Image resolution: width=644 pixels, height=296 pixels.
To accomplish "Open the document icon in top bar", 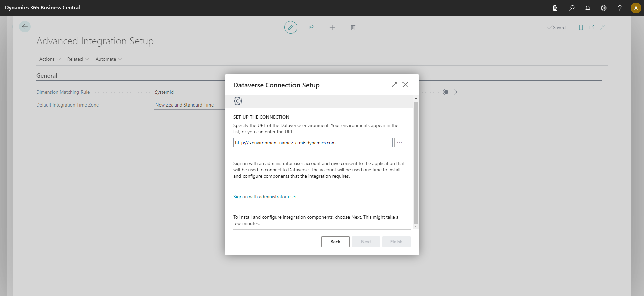I will tap(555, 8).
